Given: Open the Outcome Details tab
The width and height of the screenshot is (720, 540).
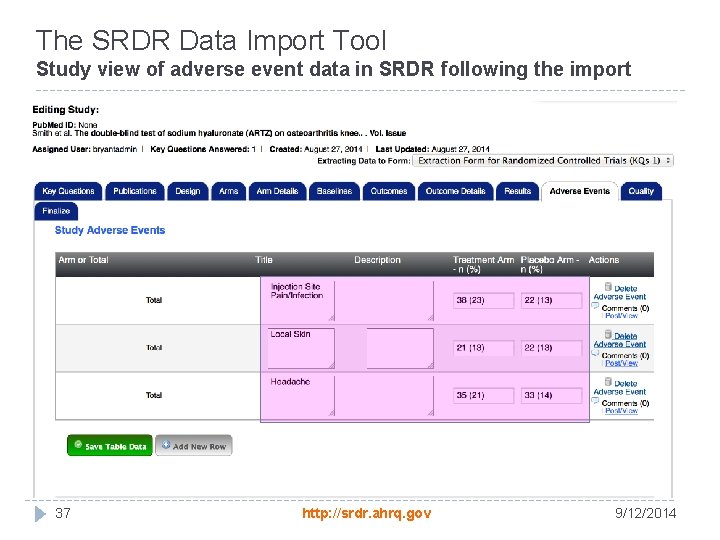Looking at the screenshot, I should point(456,191).
